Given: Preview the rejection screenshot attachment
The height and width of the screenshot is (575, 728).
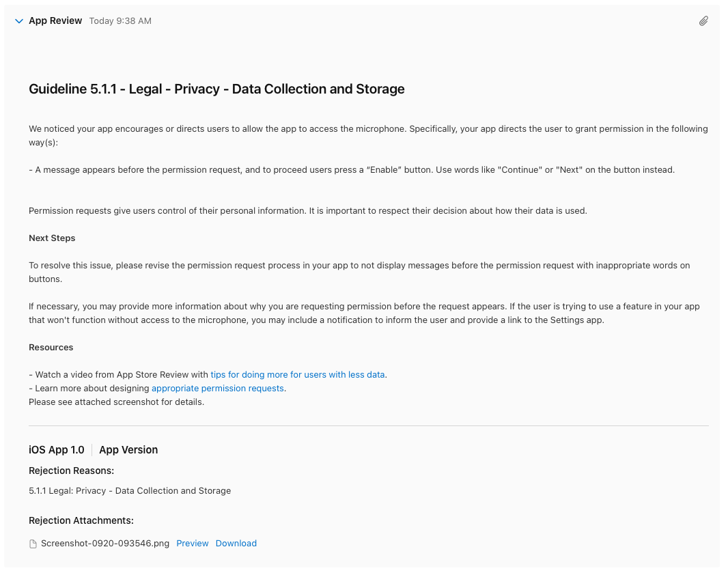Looking at the screenshot, I should point(193,544).
